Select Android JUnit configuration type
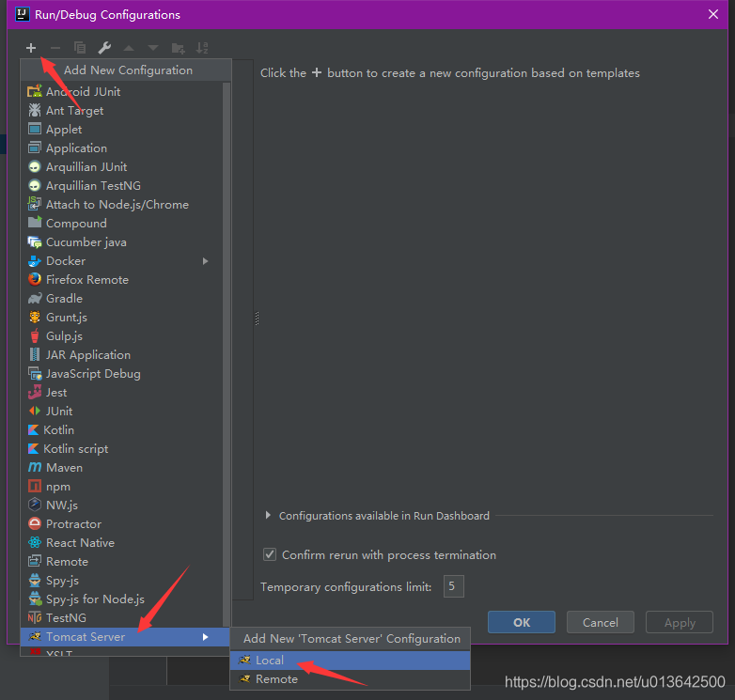735x700 pixels. click(122, 91)
